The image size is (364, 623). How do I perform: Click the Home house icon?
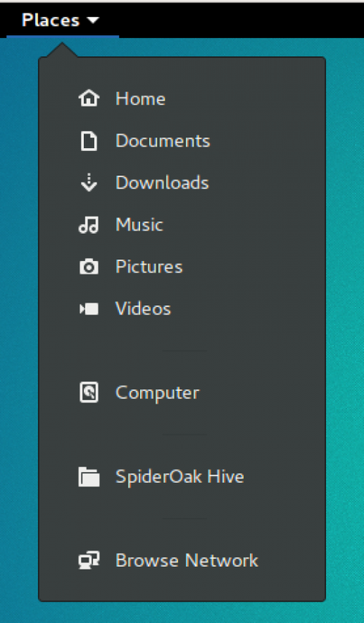coord(89,98)
